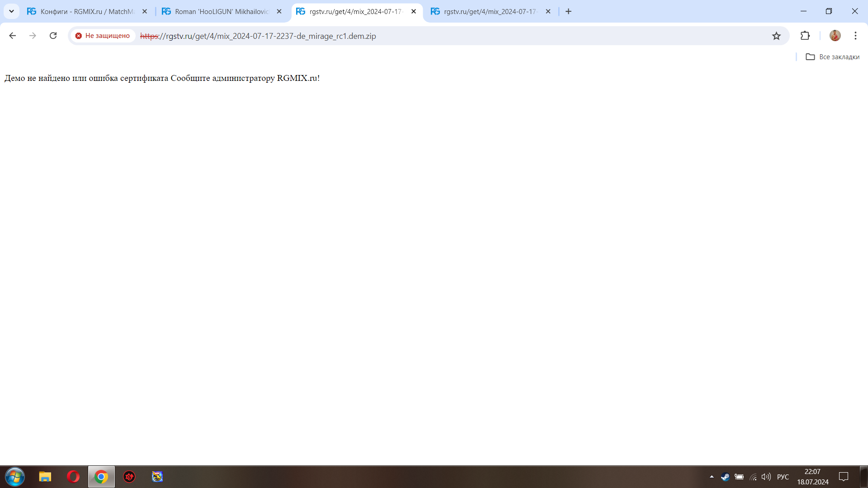Screen dimensions: 868x488
Task: Open the Windows Start menu
Action: point(15,477)
